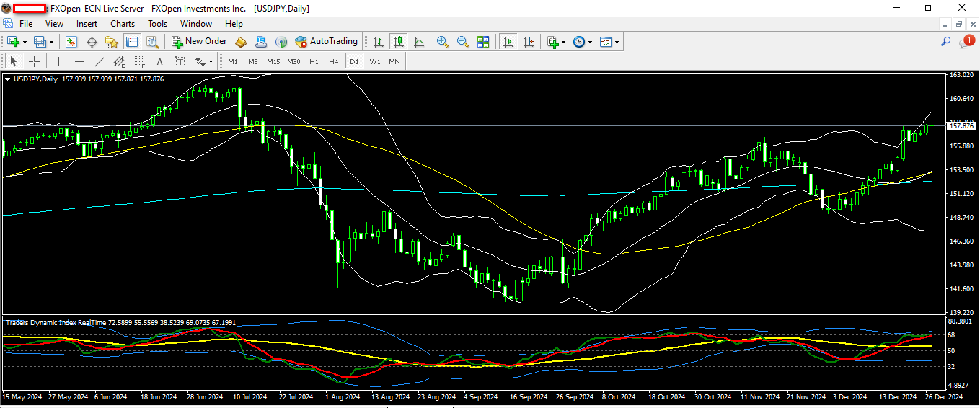Zoom out on the chart

(463, 42)
